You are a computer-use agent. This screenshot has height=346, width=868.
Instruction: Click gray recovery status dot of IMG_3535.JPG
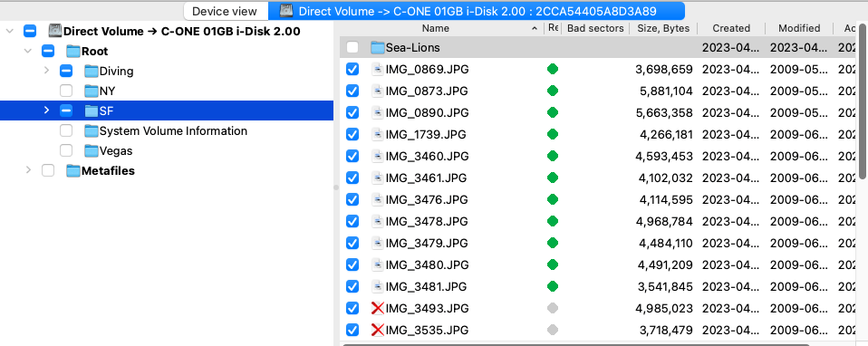tap(553, 330)
